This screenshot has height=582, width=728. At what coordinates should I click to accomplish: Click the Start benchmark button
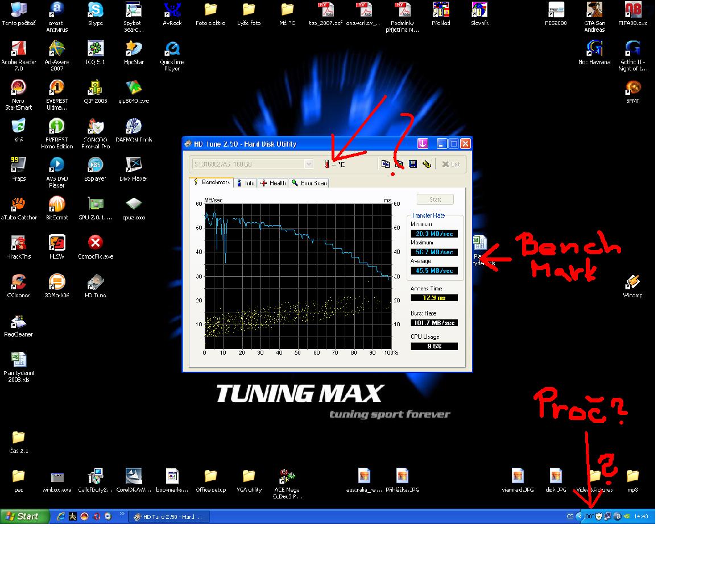click(x=435, y=199)
